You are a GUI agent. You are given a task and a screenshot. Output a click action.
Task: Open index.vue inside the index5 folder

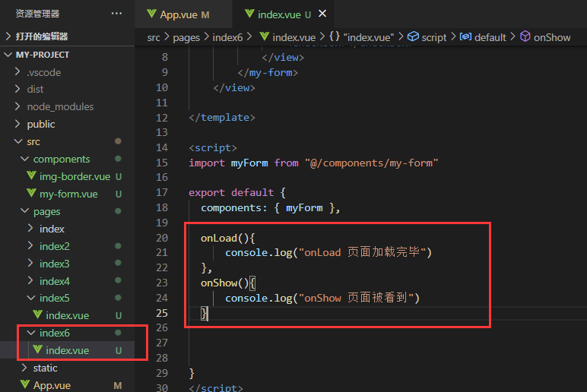click(68, 315)
